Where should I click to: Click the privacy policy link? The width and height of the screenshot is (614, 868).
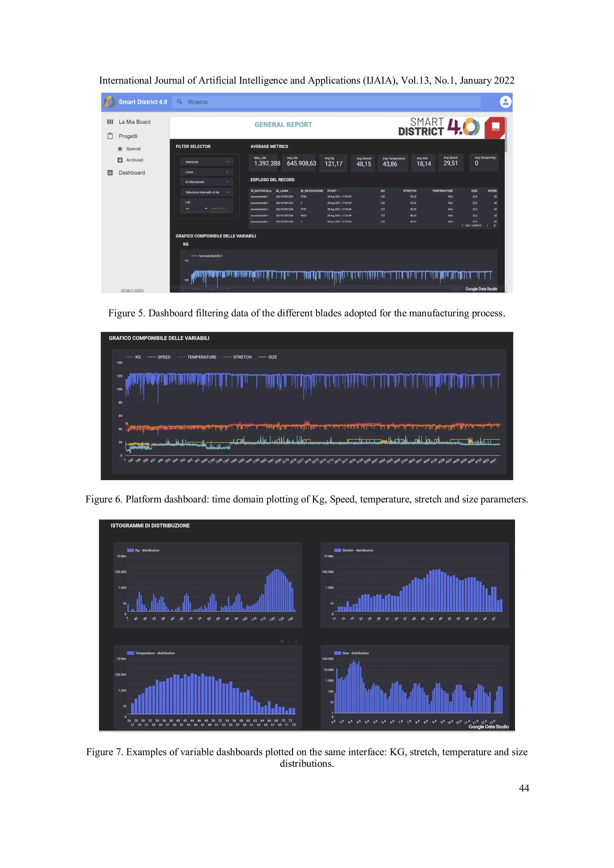(x=133, y=290)
